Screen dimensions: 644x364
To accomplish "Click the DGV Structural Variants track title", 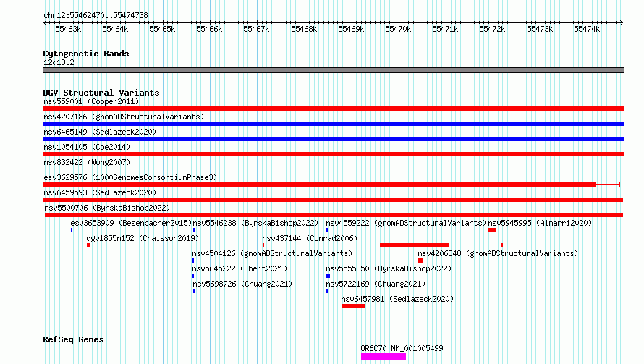I will (x=101, y=93).
